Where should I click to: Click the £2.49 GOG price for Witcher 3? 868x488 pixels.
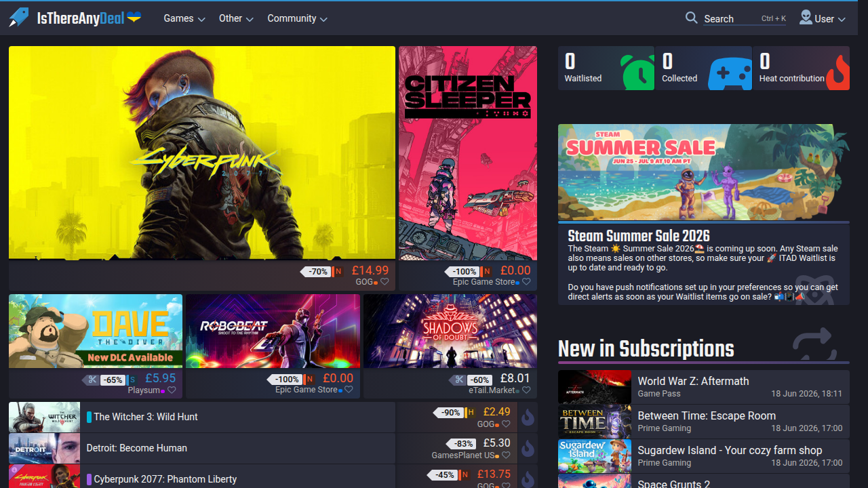click(x=496, y=411)
